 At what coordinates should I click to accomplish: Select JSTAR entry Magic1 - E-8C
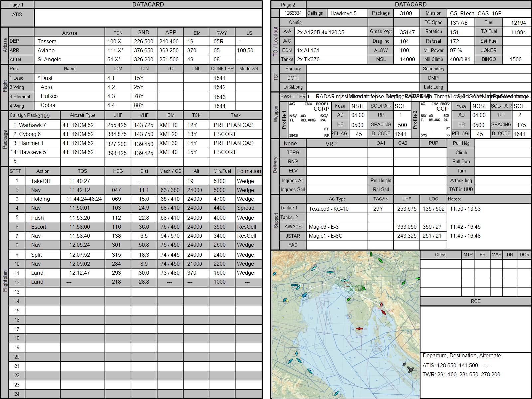326,236
